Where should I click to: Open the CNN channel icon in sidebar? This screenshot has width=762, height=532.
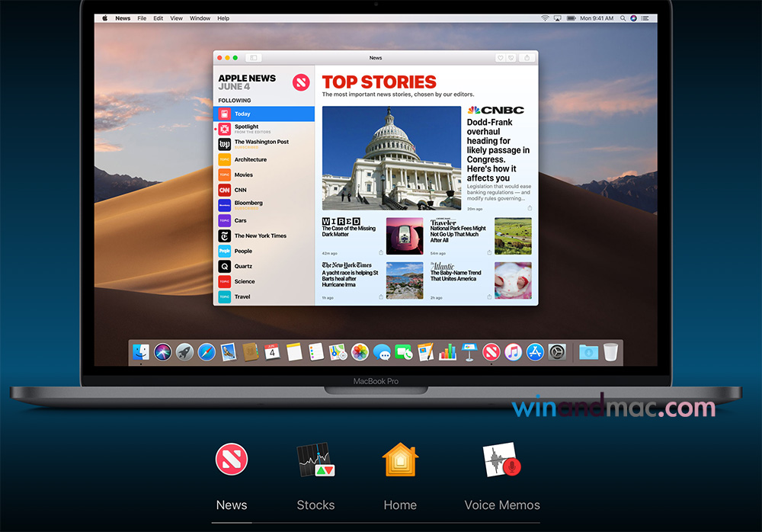tap(226, 190)
